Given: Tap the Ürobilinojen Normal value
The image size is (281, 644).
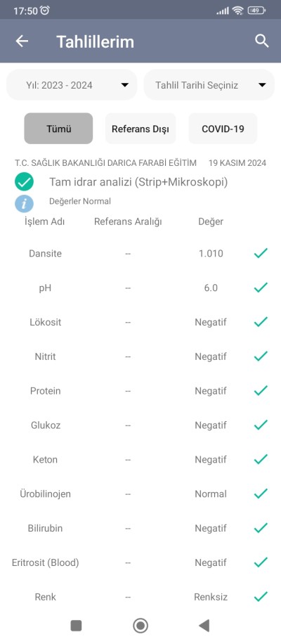Looking at the screenshot, I should pyautogui.click(x=211, y=494).
